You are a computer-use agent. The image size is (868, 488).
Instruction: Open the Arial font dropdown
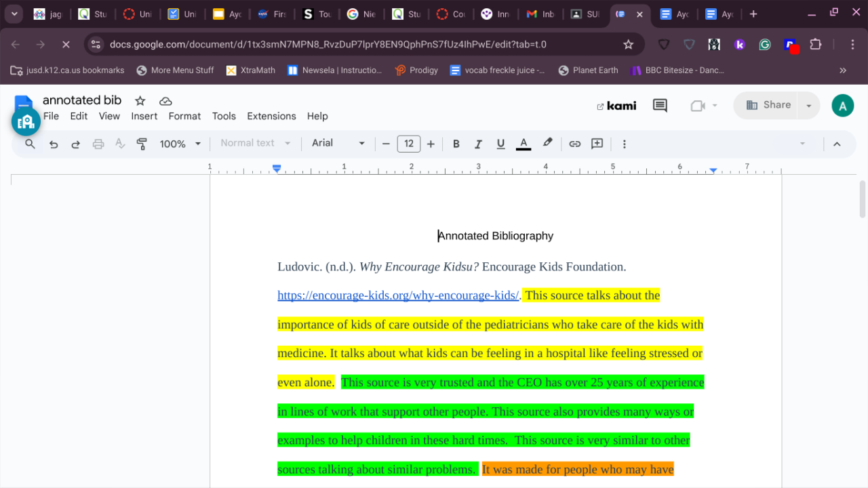338,144
